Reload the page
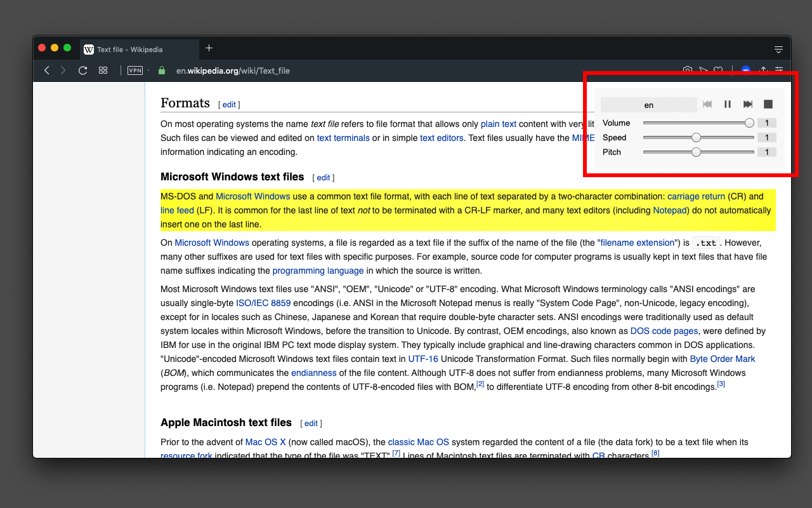 [82, 70]
